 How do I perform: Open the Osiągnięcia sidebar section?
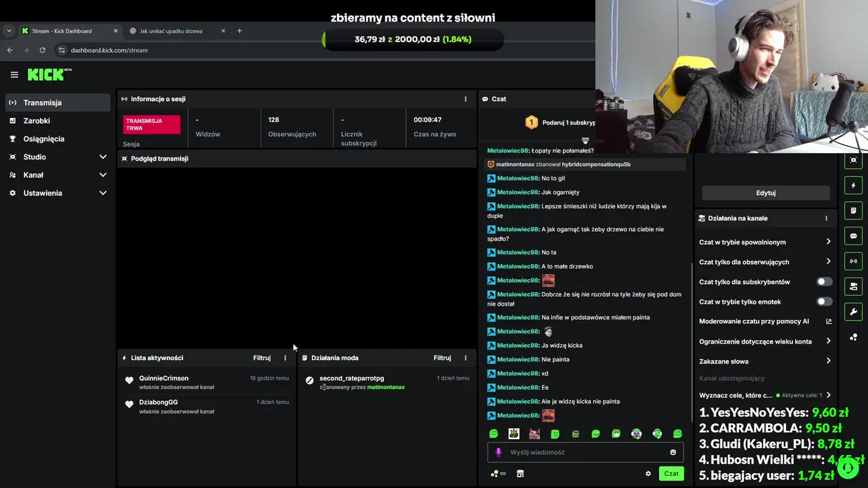pyautogui.click(x=58, y=139)
